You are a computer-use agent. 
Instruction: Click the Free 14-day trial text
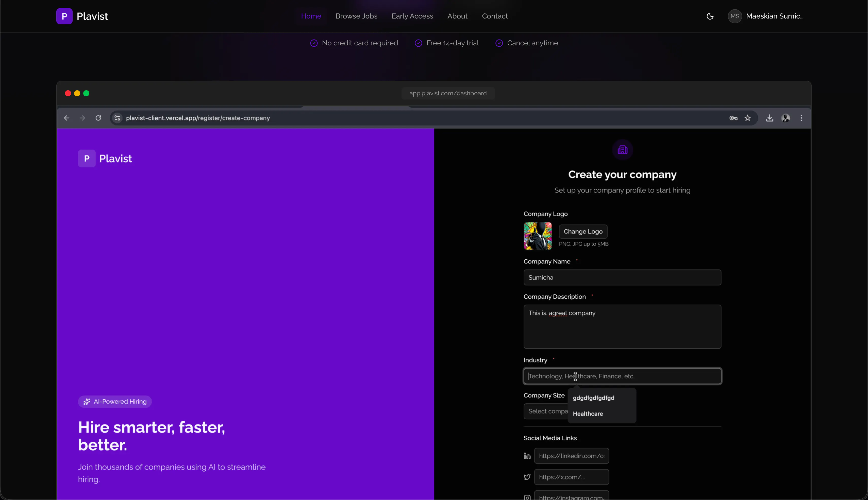click(x=452, y=43)
